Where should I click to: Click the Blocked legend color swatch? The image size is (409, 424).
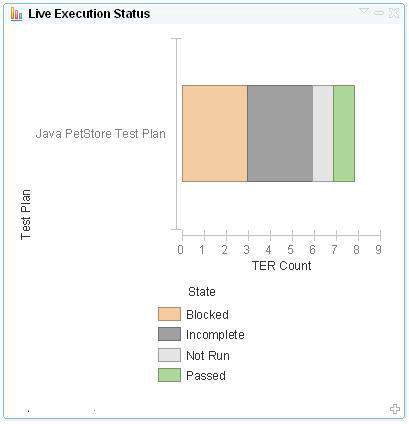pyautogui.click(x=169, y=314)
